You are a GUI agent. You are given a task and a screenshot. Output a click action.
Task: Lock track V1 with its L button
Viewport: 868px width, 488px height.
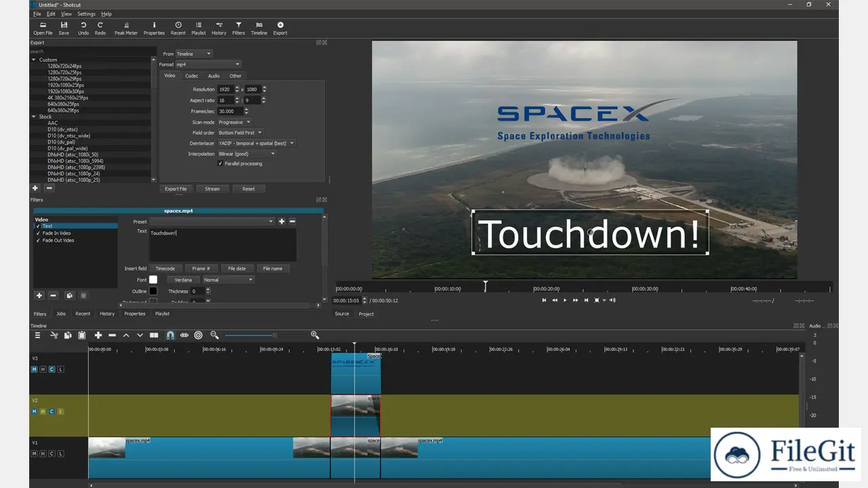click(60, 453)
